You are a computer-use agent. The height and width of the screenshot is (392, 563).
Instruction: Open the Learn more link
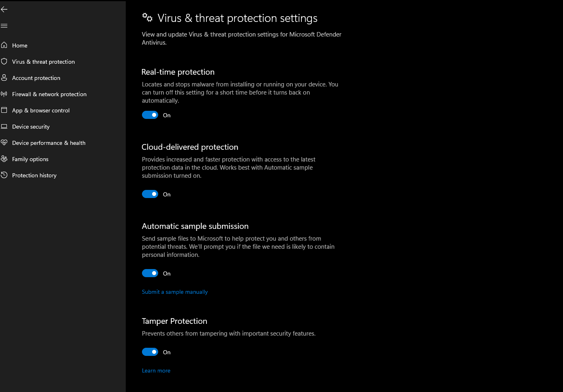[156, 370]
